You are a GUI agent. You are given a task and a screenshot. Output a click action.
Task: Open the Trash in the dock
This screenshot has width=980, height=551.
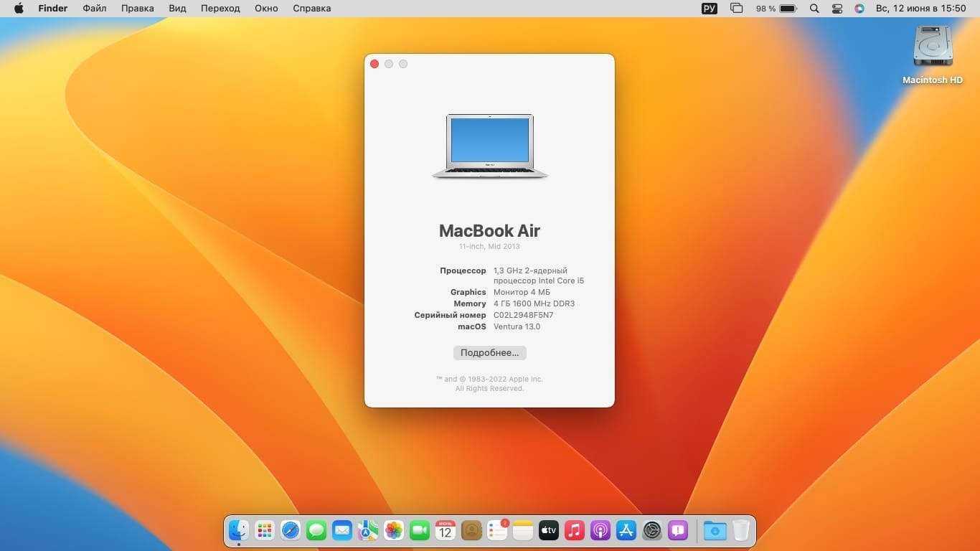740,530
